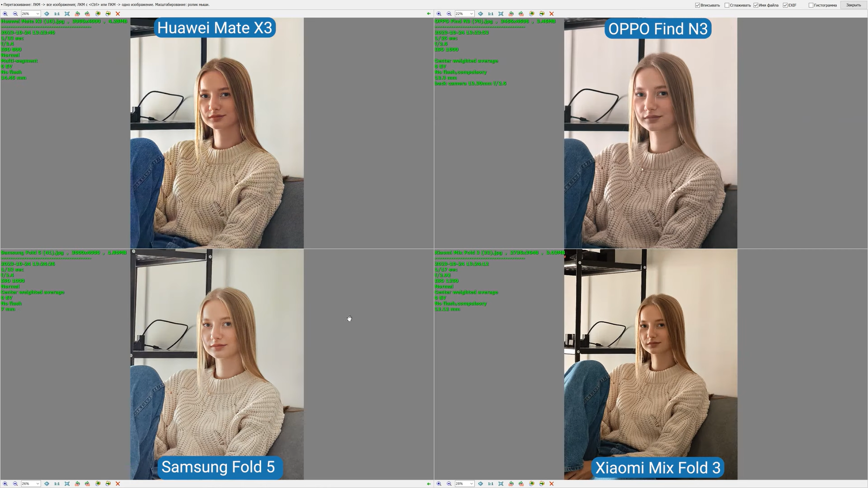Move the Xiaomi Mix Fold 3 file to folder

(x=541, y=484)
